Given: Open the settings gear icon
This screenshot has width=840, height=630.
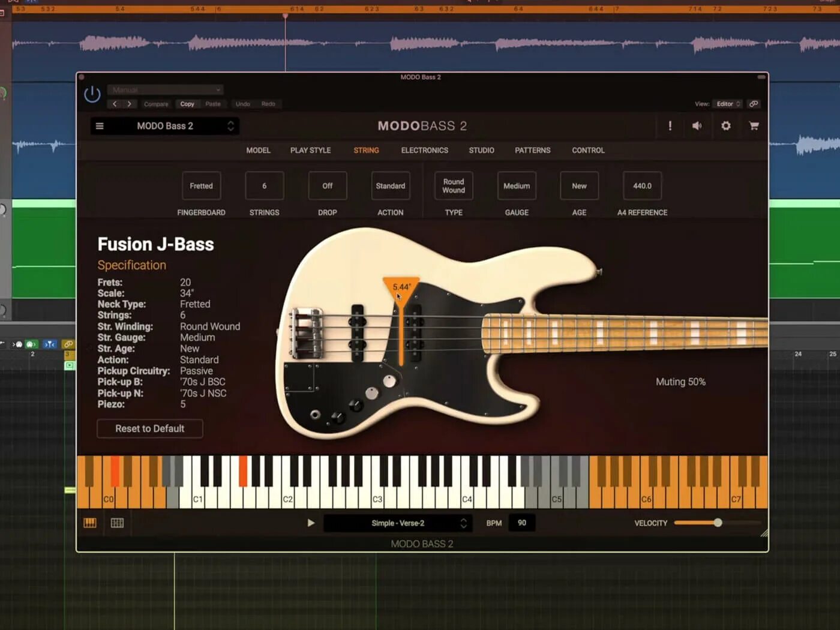Looking at the screenshot, I should [726, 126].
